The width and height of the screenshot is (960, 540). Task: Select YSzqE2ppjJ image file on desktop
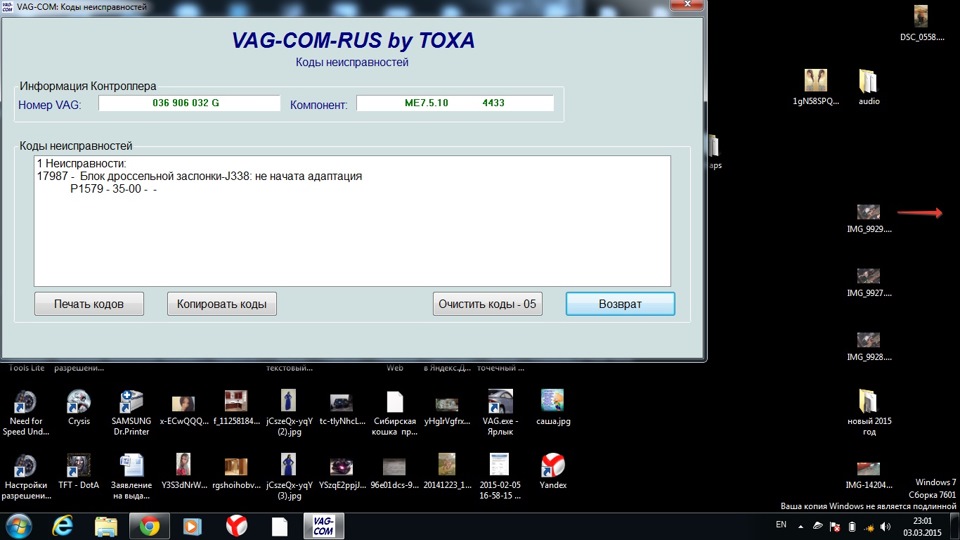[342, 473]
